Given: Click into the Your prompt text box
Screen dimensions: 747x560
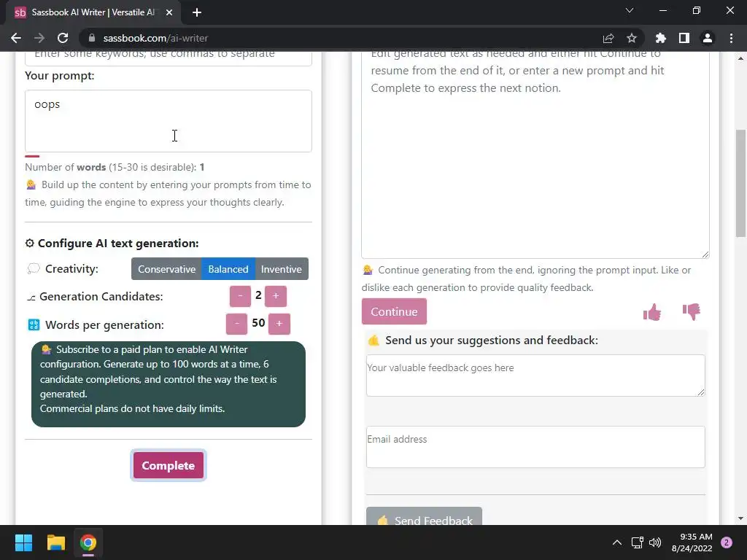Looking at the screenshot, I should pos(169,121).
